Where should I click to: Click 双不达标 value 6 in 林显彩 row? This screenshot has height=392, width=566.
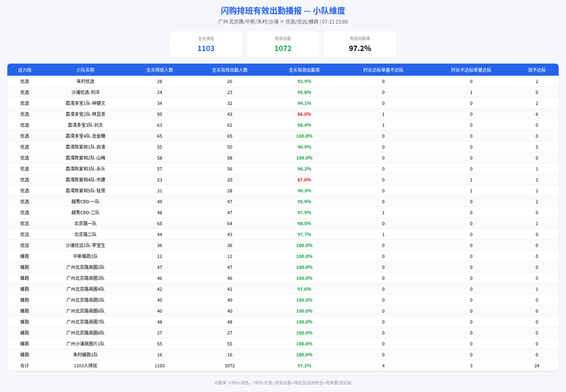[537, 114]
